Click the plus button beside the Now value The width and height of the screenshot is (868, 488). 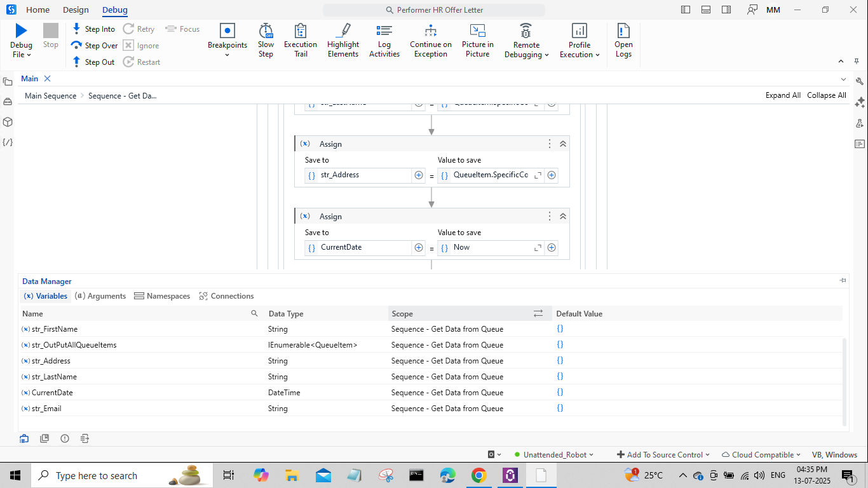[x=552, y=247]
